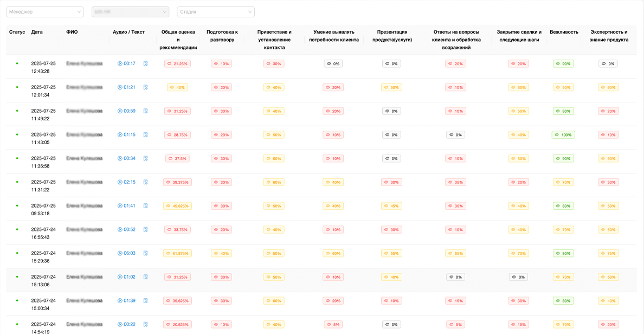Viewport: 644px width, 334px height.
Task: Open transcript icon beside 01:02 audio
Action: (x=145, y=277)
